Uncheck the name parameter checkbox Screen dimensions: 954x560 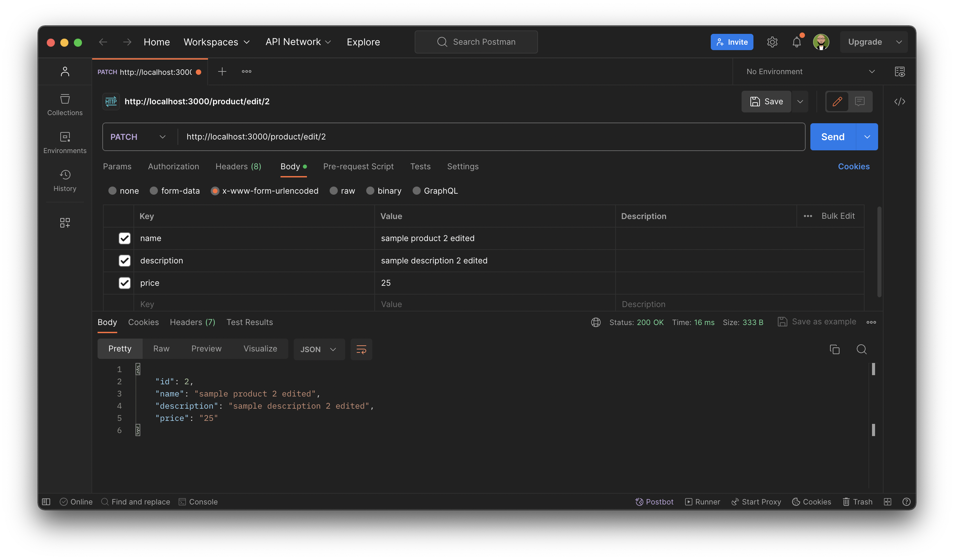click(x=125, y=238)
